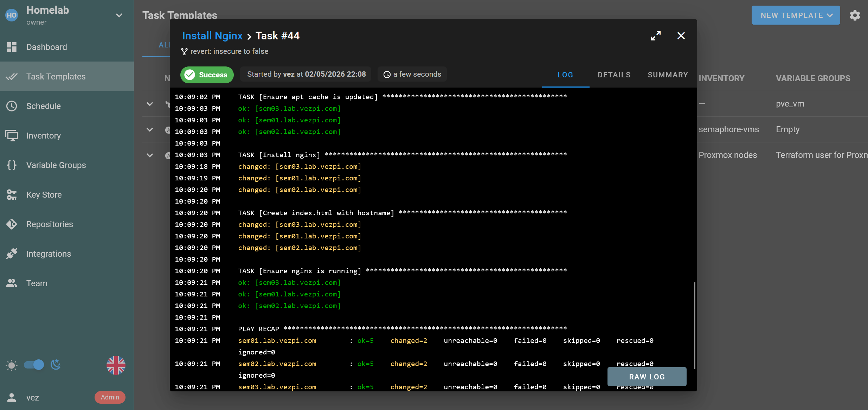Click the Dashboard icon in sidebar
This screenshot has height=410, width=868.
pyautogui.click(x=12, y=47)
